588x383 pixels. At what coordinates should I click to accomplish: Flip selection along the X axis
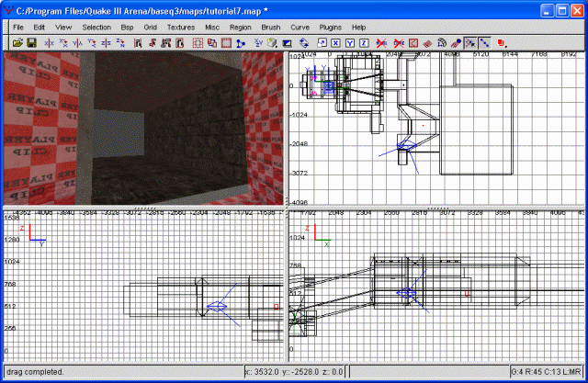click(x=49, y=43)
